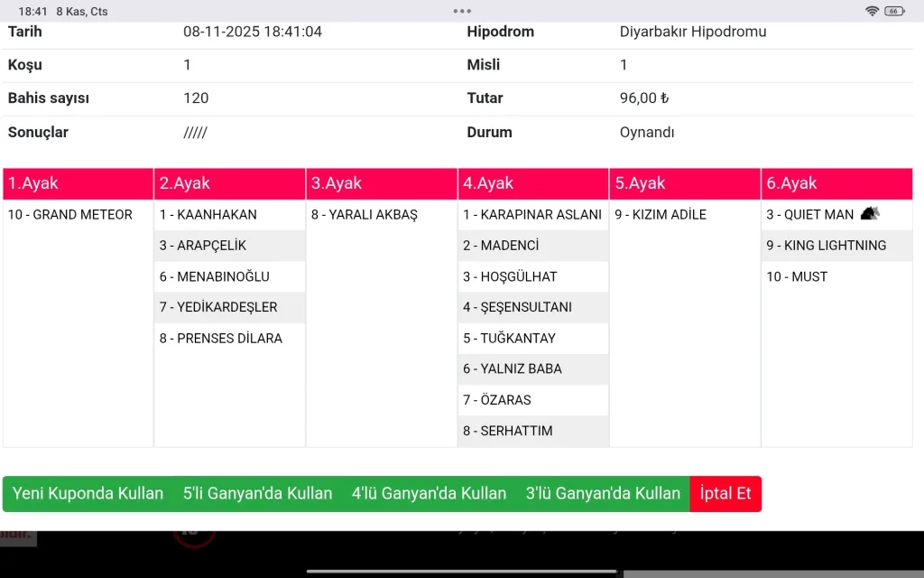
Task: Select 4'lü Ganyan'da Kullan
Action: point(429,494)
